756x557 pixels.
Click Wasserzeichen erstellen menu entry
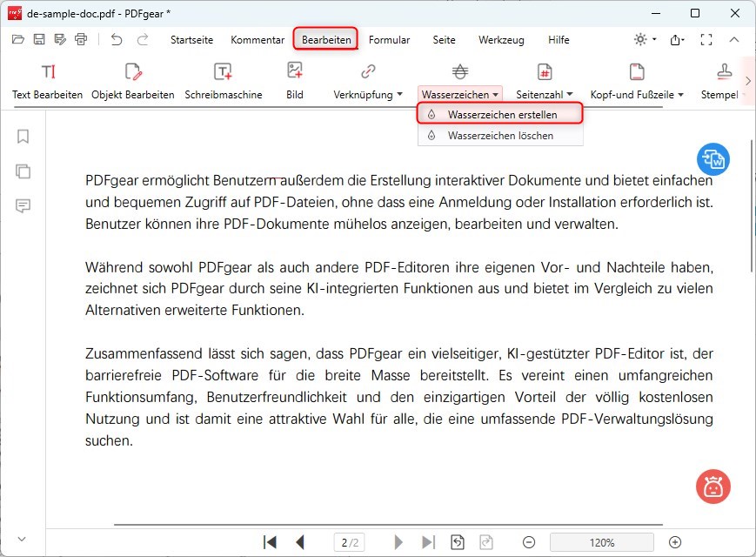click(502, 114)
